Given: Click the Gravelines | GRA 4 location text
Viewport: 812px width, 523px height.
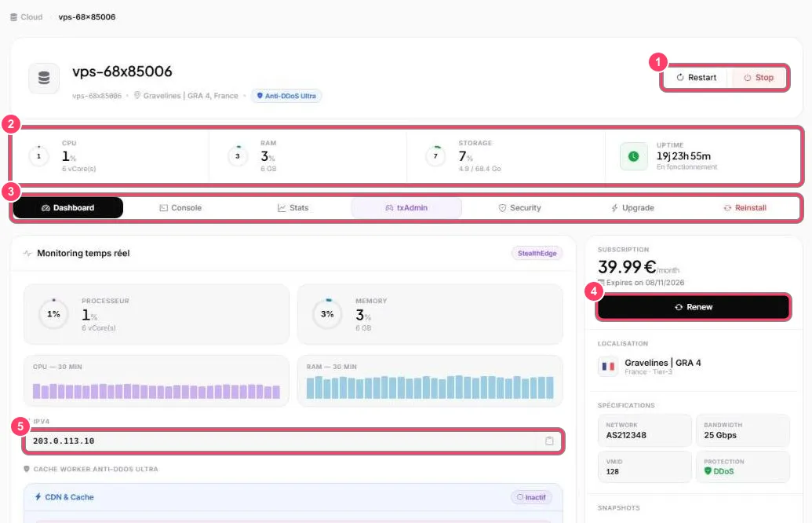Looking at the screenshot, I should click(x=663, y=363).
